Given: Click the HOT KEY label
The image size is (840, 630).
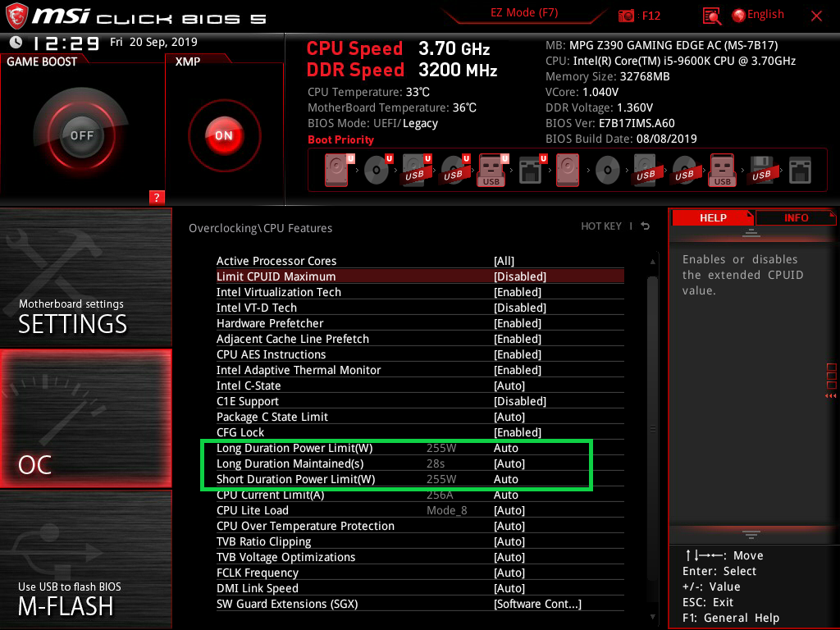Looking at the screenshot, I should (601, 226).
